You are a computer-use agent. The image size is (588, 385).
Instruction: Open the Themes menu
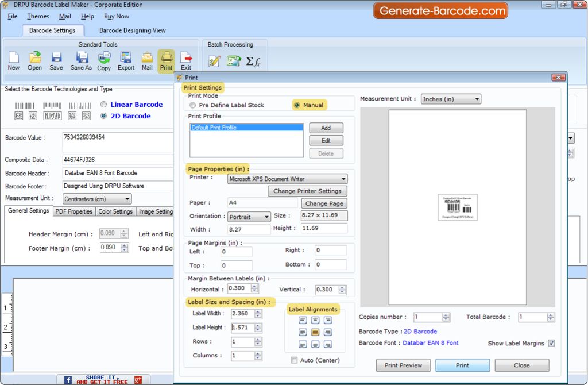coord(38,16)
